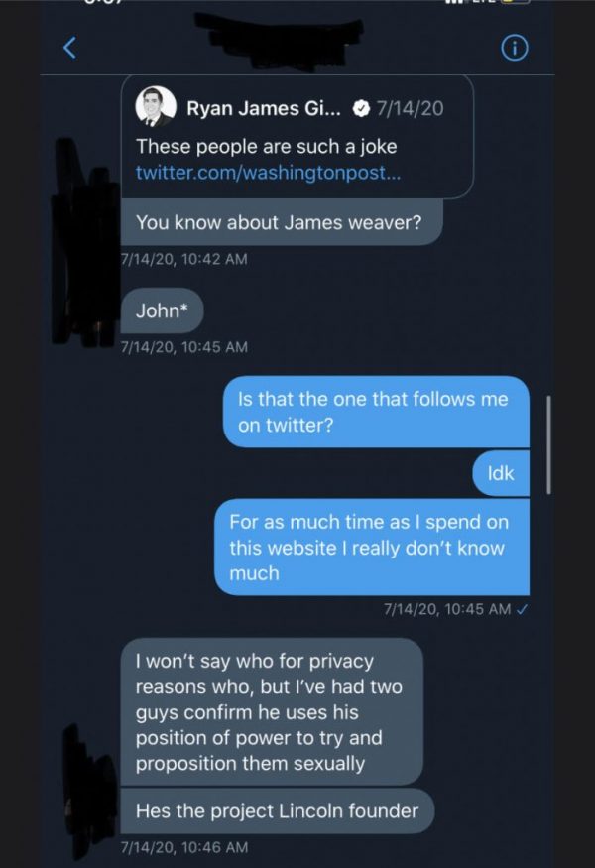The height and width of the screenshot is (868, 595).
Task: Tap the 7/14/20, 10:42 AM timestamp
Action: [x=182, y=259]
